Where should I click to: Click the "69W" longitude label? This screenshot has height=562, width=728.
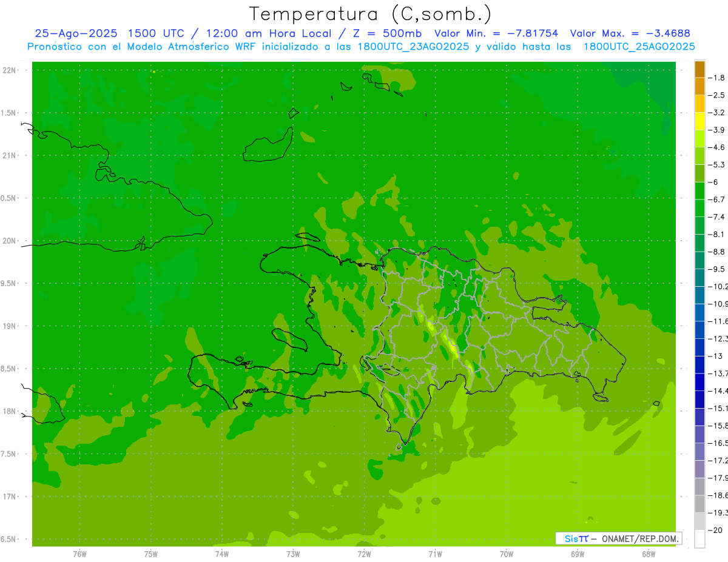pyautogui.click(x=578, y=554)
